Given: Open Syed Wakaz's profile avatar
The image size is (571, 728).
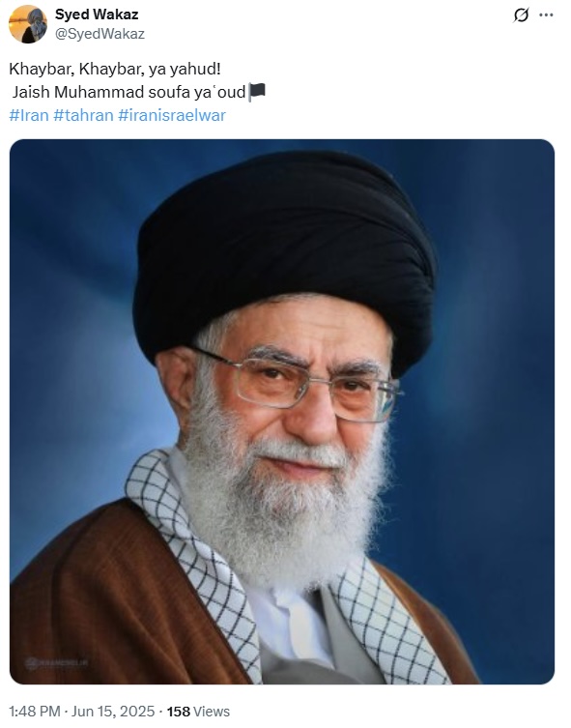Looking at the screenshot, I should point(28,24).
